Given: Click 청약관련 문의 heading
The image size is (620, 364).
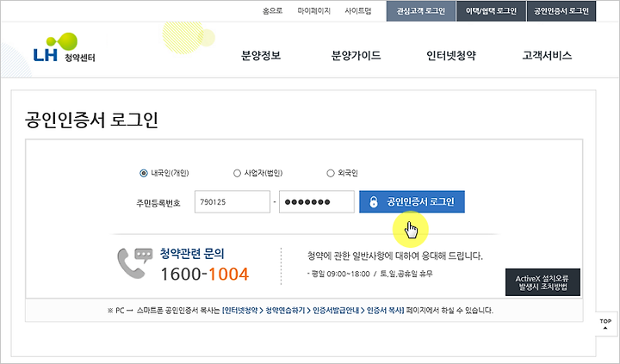Looking at the screenshot, I should pyautogui.click(x=192, y=253).
